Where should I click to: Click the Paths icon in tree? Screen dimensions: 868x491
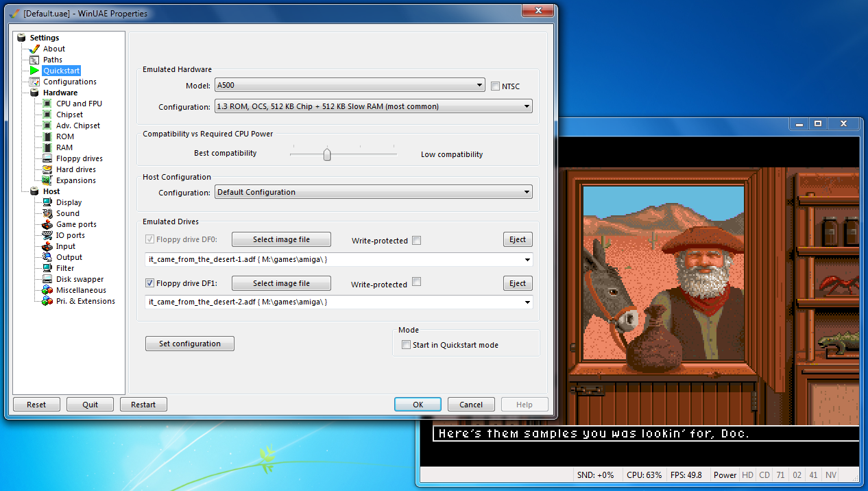coord(34,60)
